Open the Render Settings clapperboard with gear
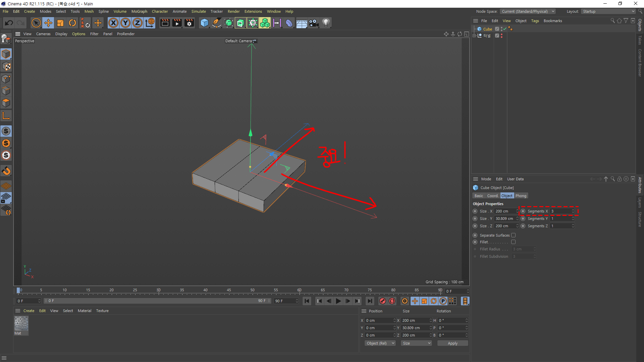 click(189, 23)
